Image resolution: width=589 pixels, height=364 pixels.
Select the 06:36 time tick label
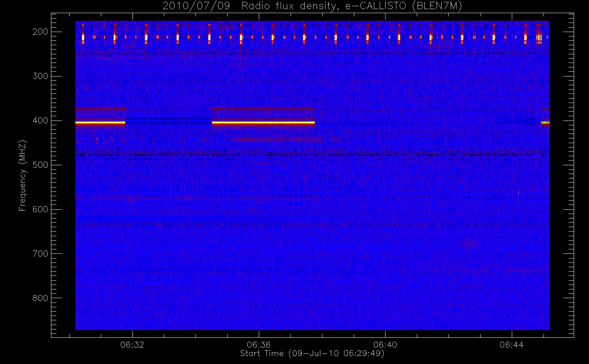pyautogui.click(x=259, y=345)
